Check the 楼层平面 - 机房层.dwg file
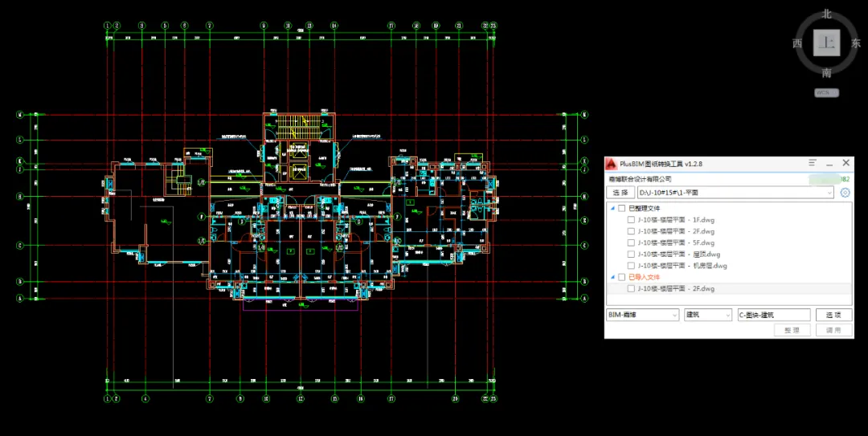The width and height of the screenshot is (868, 436). [x=631, y=266]
